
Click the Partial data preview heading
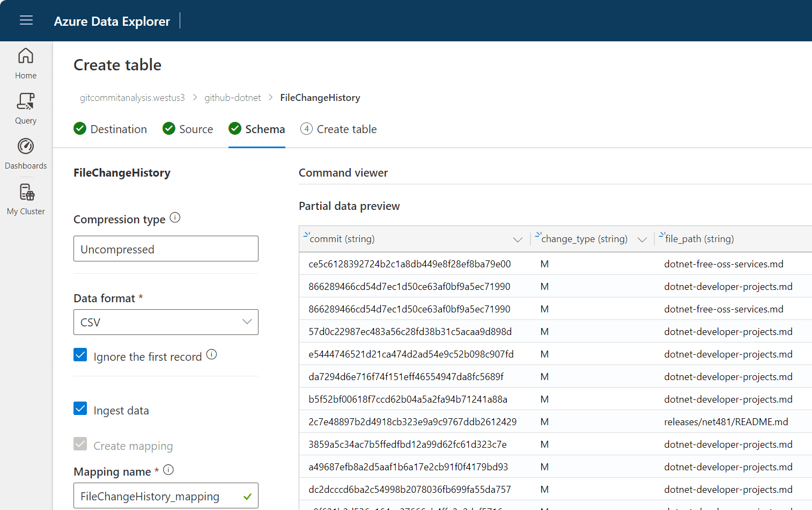[349, 206]
